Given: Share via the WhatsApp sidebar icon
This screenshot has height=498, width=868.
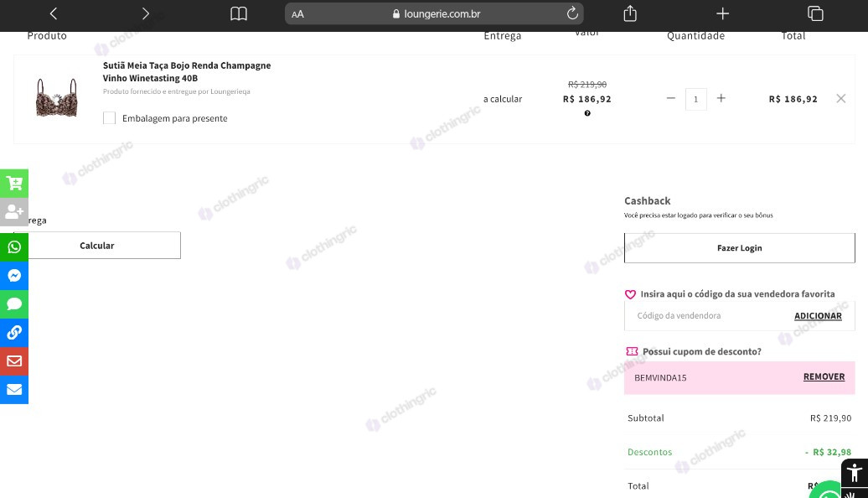Looking at the screenshot, I should tap(14, 247).
